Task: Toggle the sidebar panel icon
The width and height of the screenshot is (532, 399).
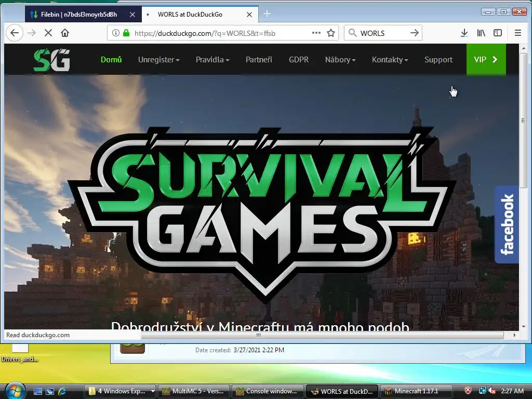Action: pos(498,33)
